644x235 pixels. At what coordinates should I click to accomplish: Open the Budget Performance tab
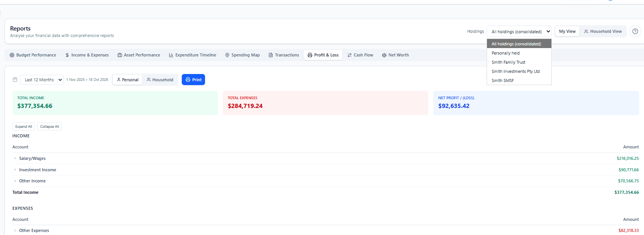pyautogui.click(x=33, y=55)
